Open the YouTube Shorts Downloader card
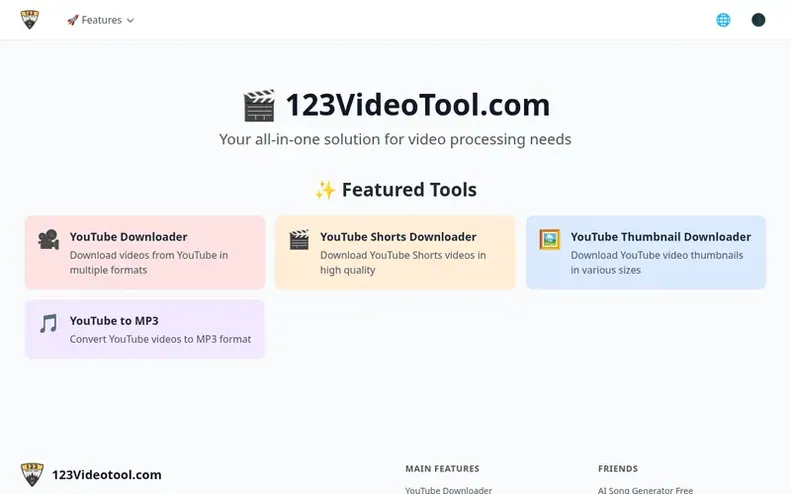This screenshot has width=791, height=494. click(395, 252)
